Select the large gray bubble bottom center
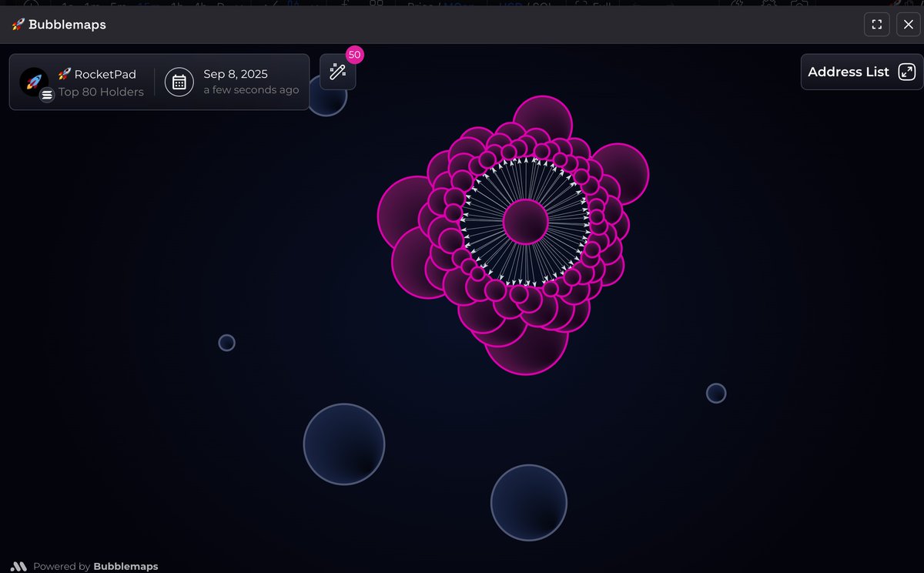This screenshot has width=924, height=573. click(529, 503)
